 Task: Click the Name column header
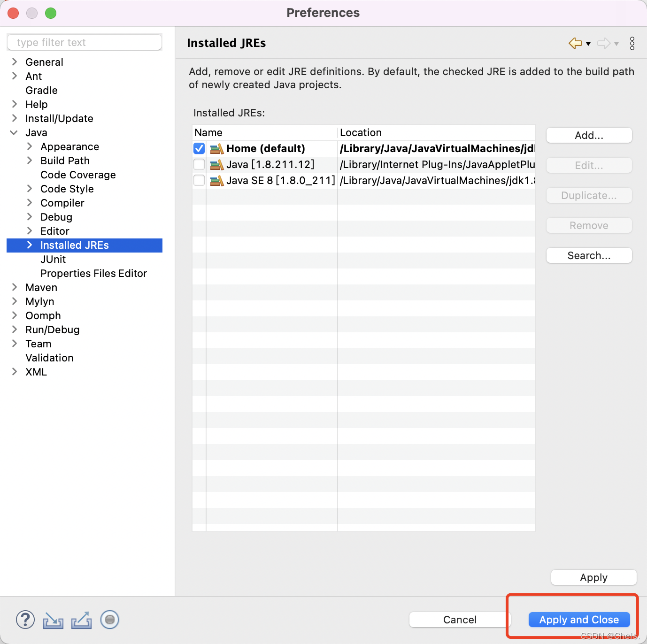208,132
